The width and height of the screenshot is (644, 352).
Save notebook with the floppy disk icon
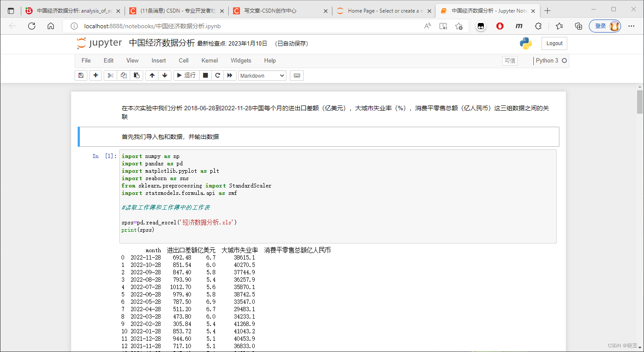81,76
